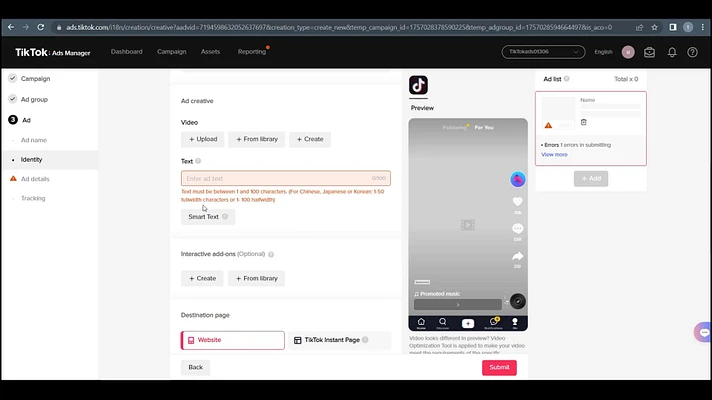
Task: Expand the TikTokads01306 account dropdown
Action: pos(543,52)
